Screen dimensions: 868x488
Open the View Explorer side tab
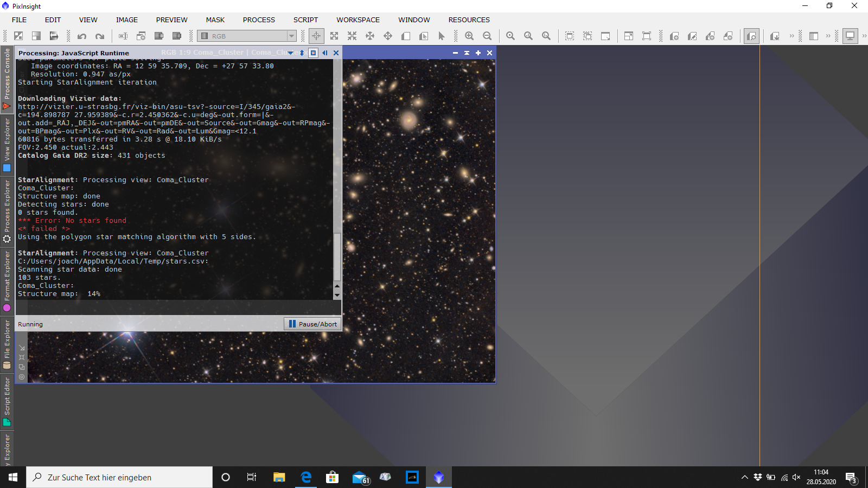point(7,145)
